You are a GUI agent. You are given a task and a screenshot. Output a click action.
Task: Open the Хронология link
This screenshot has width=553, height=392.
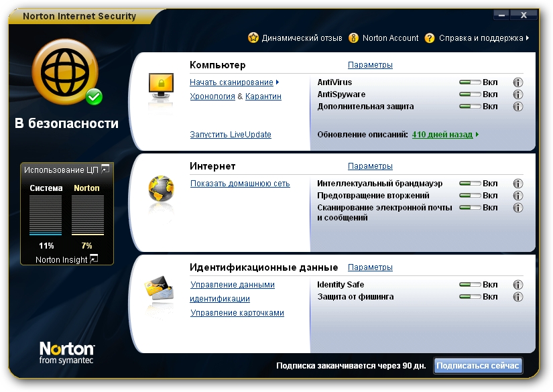tap(212, 96)
